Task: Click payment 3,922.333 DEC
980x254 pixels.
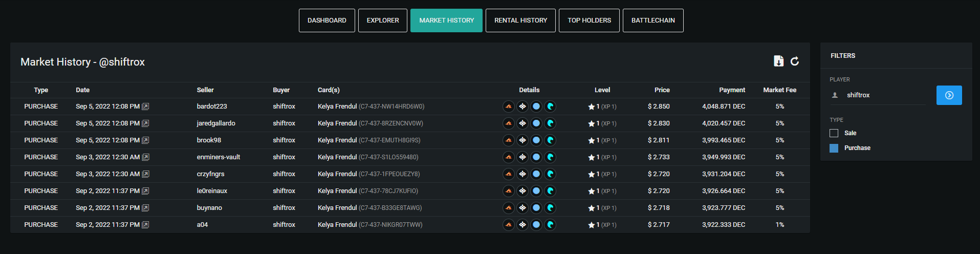Action: click(x=724, y=225)
